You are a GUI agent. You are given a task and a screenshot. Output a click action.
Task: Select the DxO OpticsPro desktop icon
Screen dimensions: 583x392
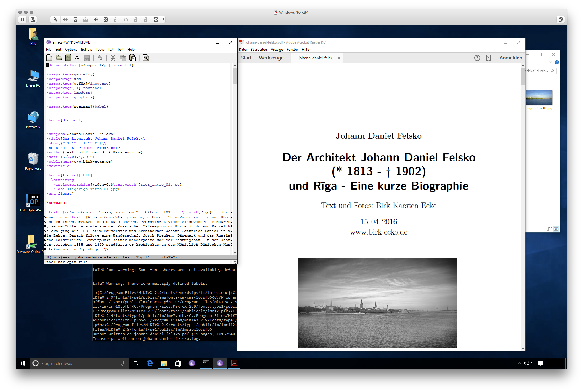click(32, 203)
